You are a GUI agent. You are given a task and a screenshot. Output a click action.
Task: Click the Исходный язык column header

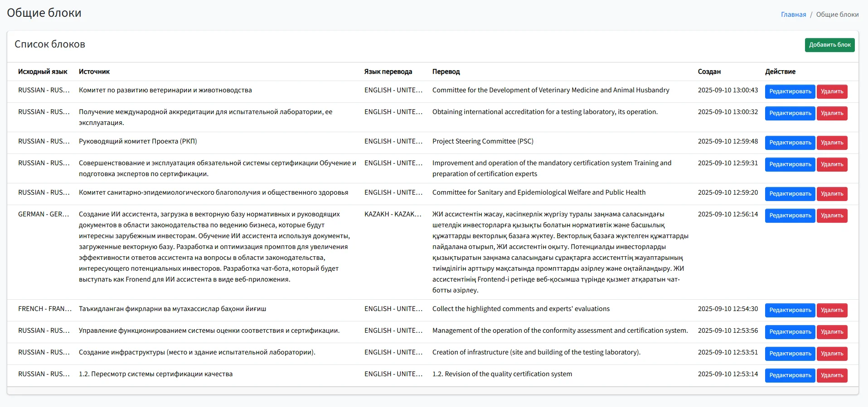43,72
